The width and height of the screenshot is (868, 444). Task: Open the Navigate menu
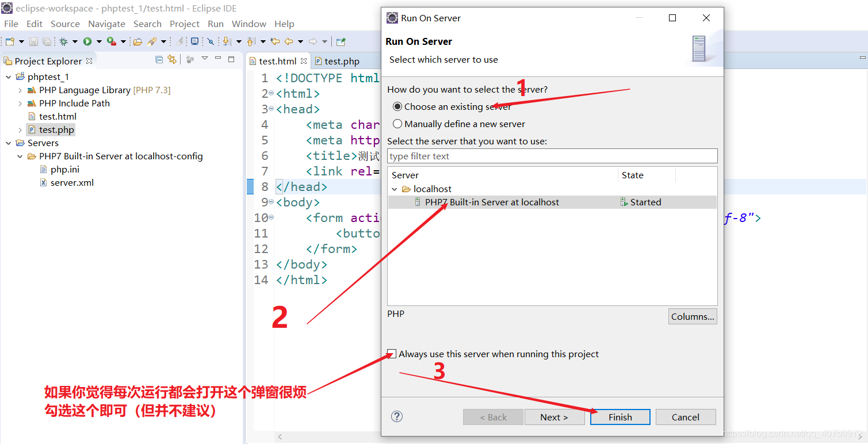[x=106, y=24]
